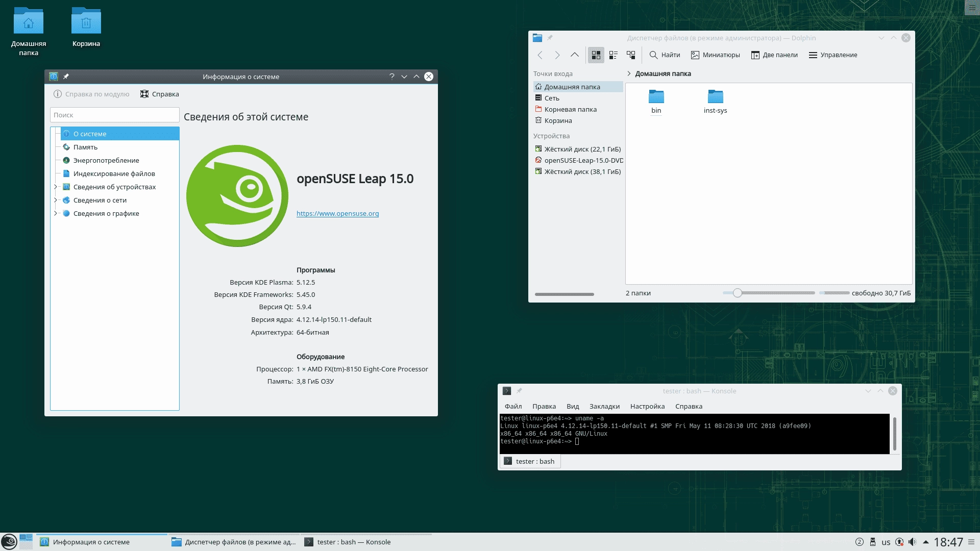The width and height of the screenshot is (980, 551).
Task: Select the bin folder in Dolphin
Action: coord(656,102)
